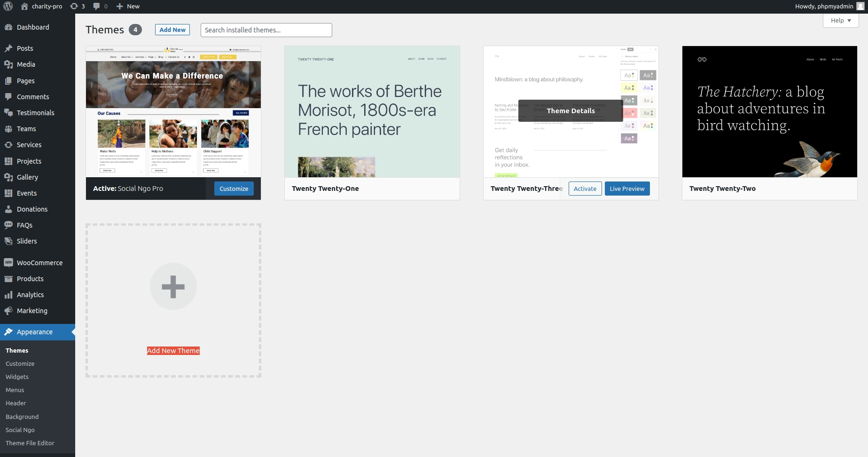
Task: Click the Comments bubble icon in sidebar
Action: pyautogui.click(x=8, y=97)
